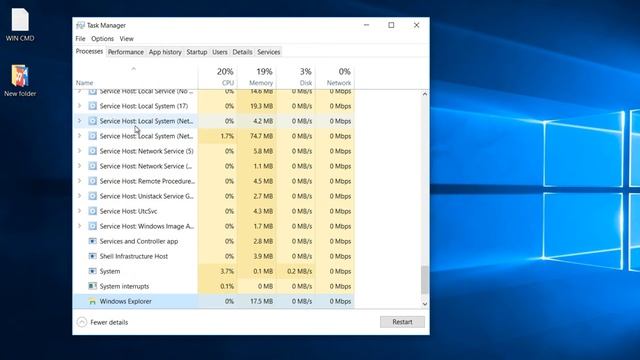Sort by the Name column header
Viewport: 640px width, 360px height.
pyautogui.click(x=136, y=77)
